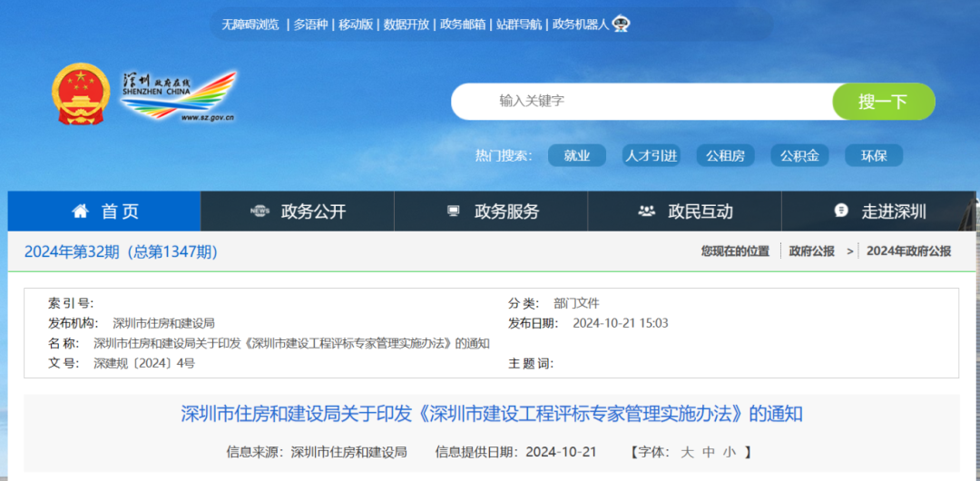Switch to 移动版 mobile version

pyautogui.click(x=356, y=25)
